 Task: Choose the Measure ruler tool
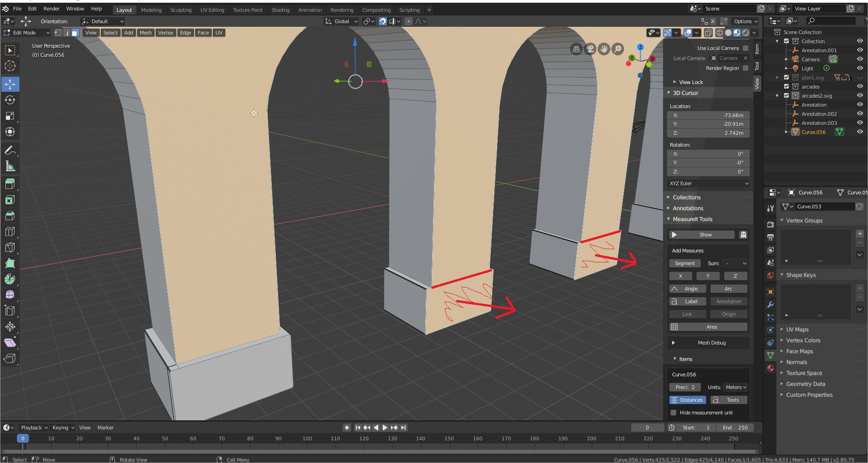pyautogui.click(x=10, y=166)
